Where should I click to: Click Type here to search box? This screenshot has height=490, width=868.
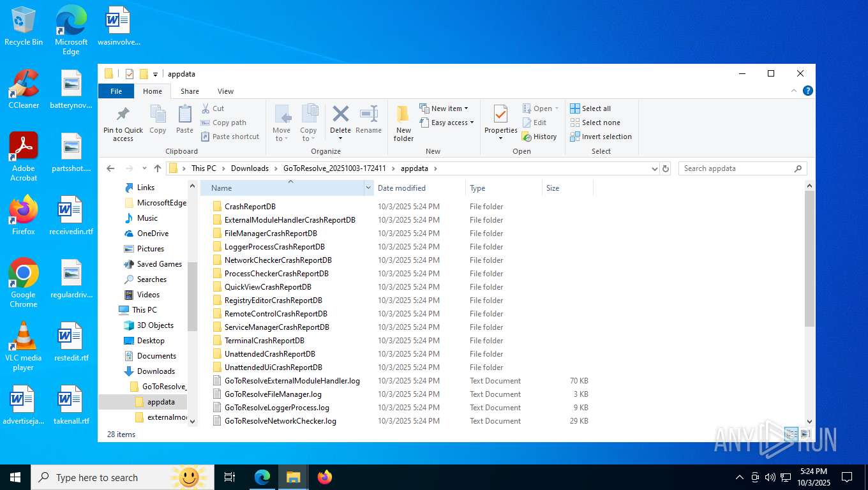[121, 477]
